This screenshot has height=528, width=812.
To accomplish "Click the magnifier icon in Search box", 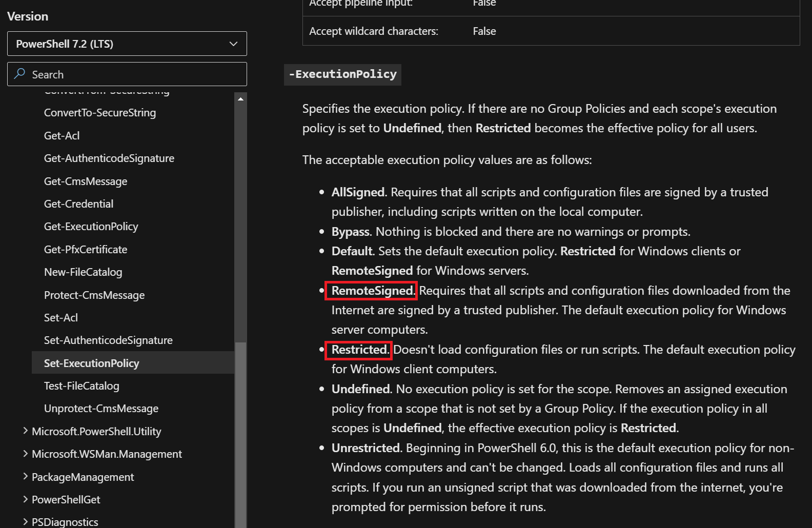I will (x=20, y=74).
